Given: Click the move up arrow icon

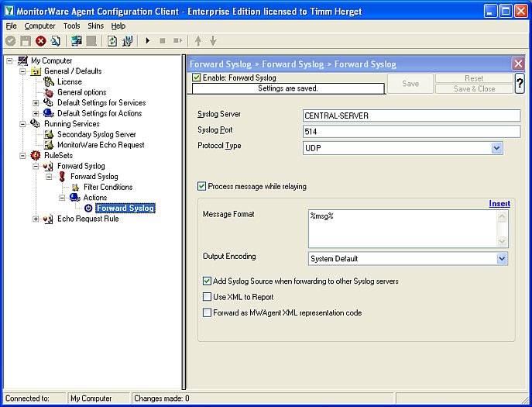Looking at the screenshot, I should 198,41.
